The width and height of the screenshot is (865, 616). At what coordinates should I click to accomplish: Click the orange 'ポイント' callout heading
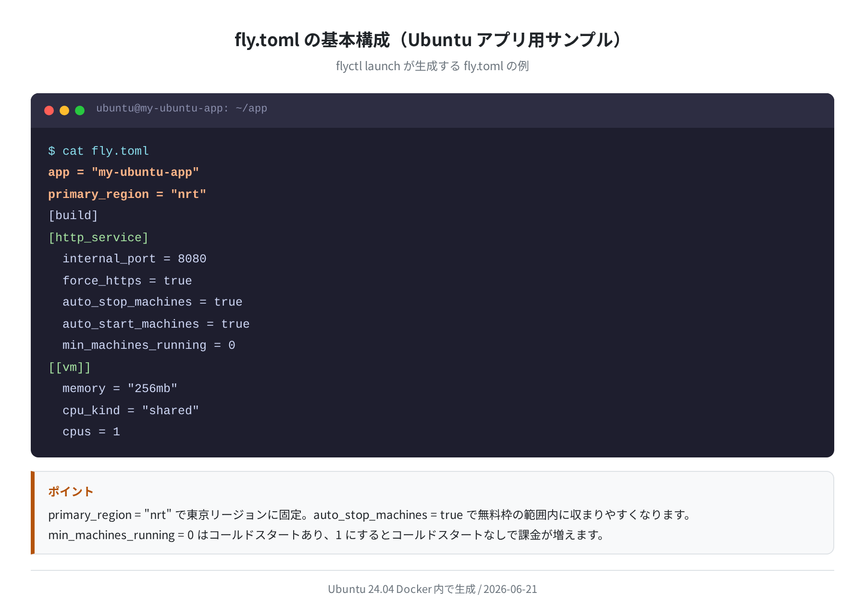(71, 492)
